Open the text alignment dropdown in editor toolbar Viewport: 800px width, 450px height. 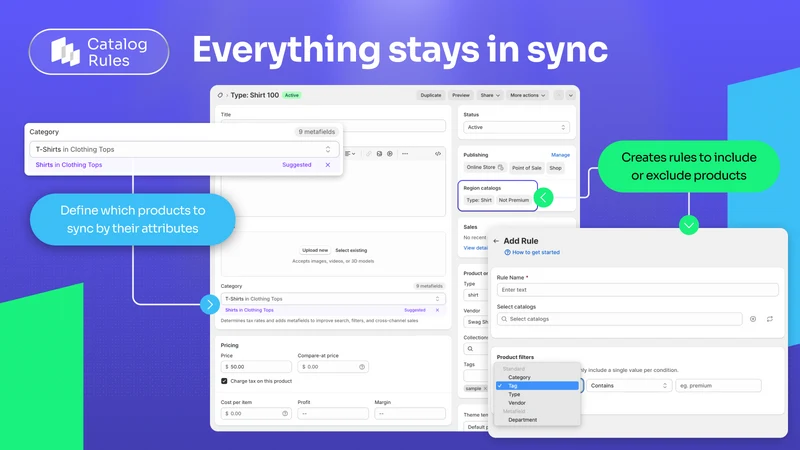click(x=350, y=154)
